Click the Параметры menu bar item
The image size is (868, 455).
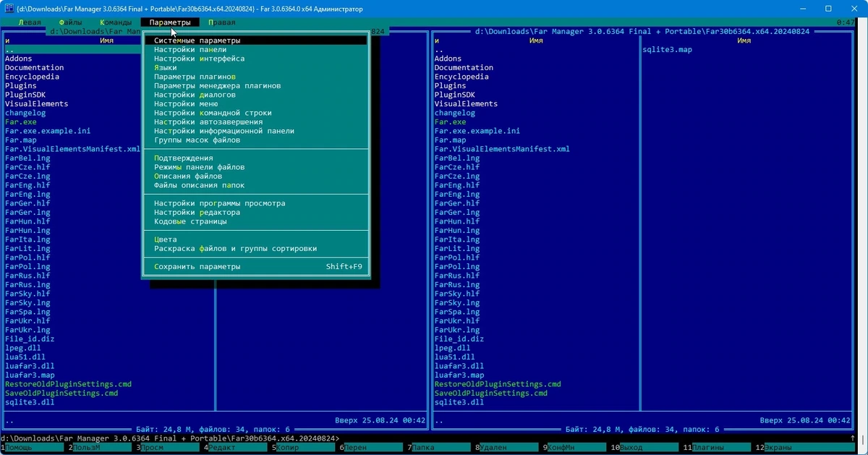click(x=170, y=22)
